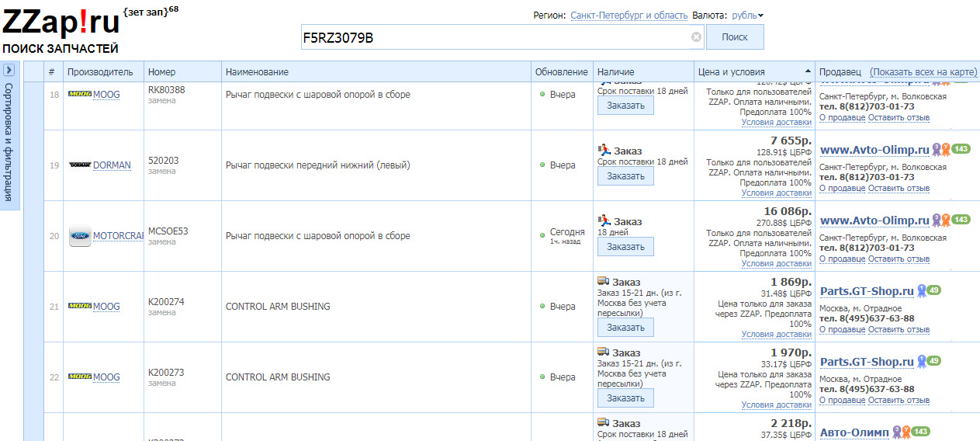Open the Санкт-Петербург и область region link

(629, 16)
